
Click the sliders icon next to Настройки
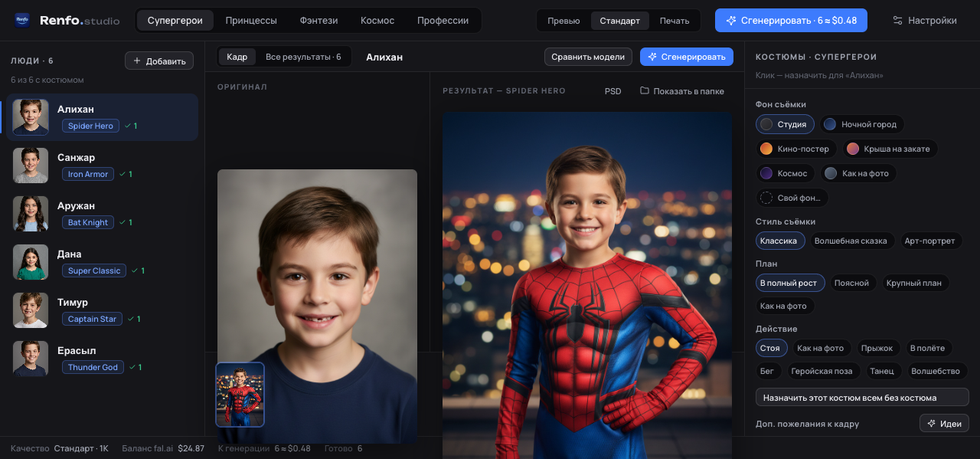[x=897, y=21]
